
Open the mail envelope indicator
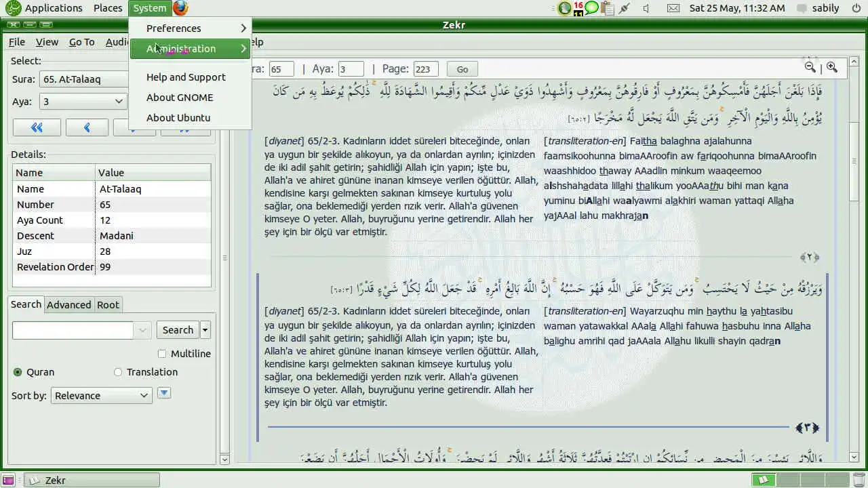[x=673, y=8]
